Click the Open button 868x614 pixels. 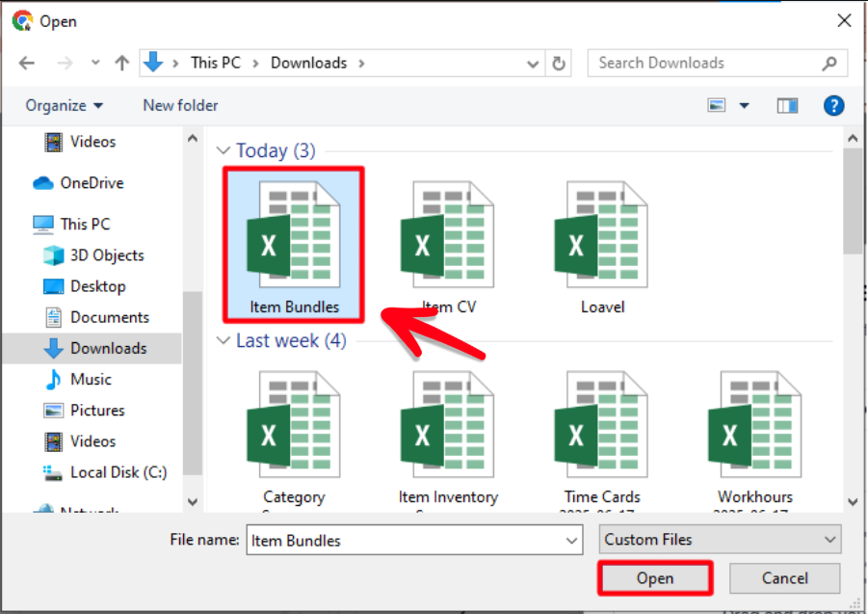coord(655,578)
